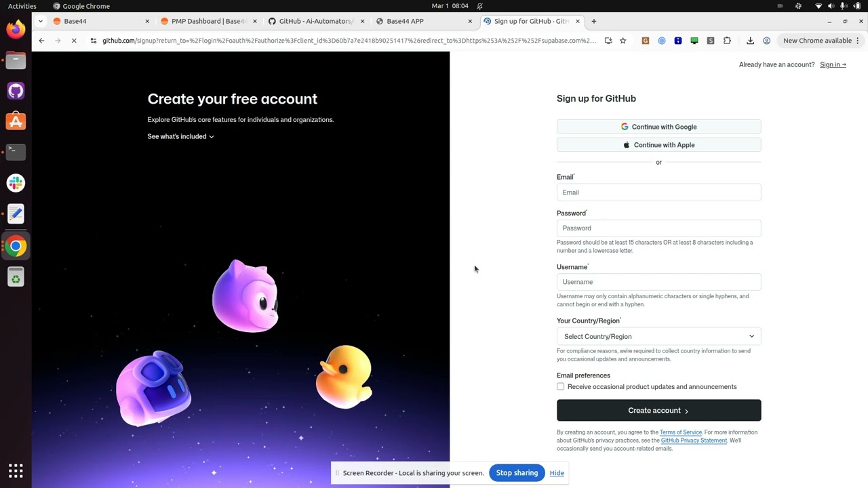Click Create account button
868x488 pixels.
point(658,410)
